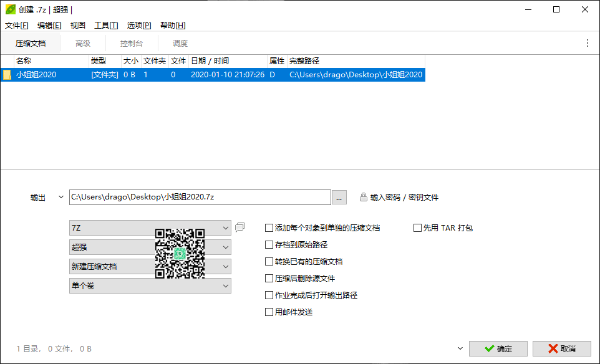Open the 文件[F] menu
Screen dimensions: 600x364
click(x=16, y=26)
